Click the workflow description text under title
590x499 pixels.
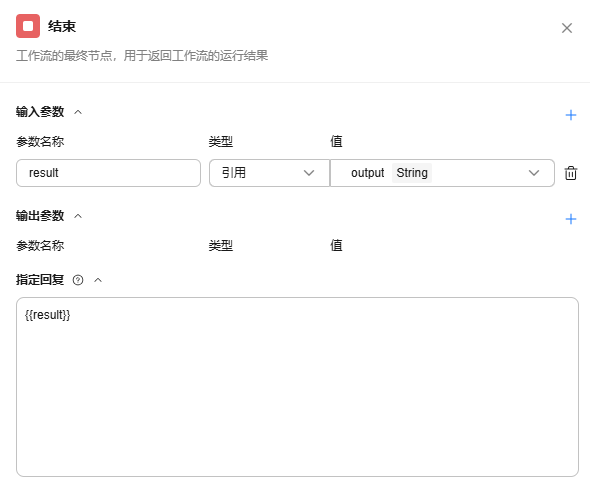coord(142,56)
